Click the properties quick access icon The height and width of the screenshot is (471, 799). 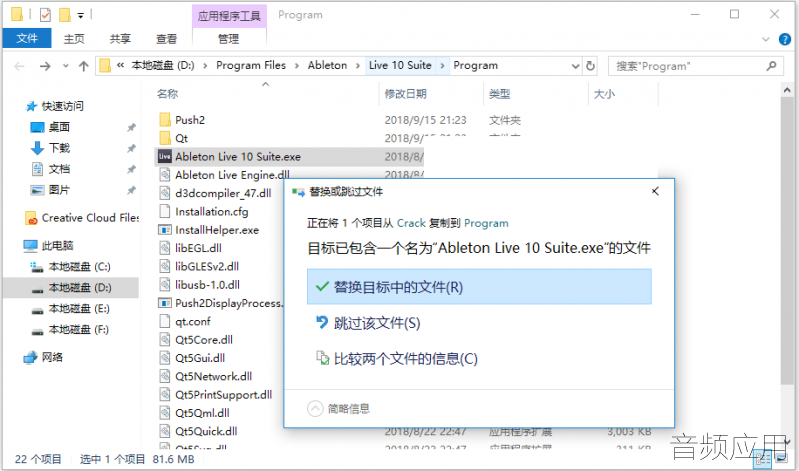tap(45, 15)
